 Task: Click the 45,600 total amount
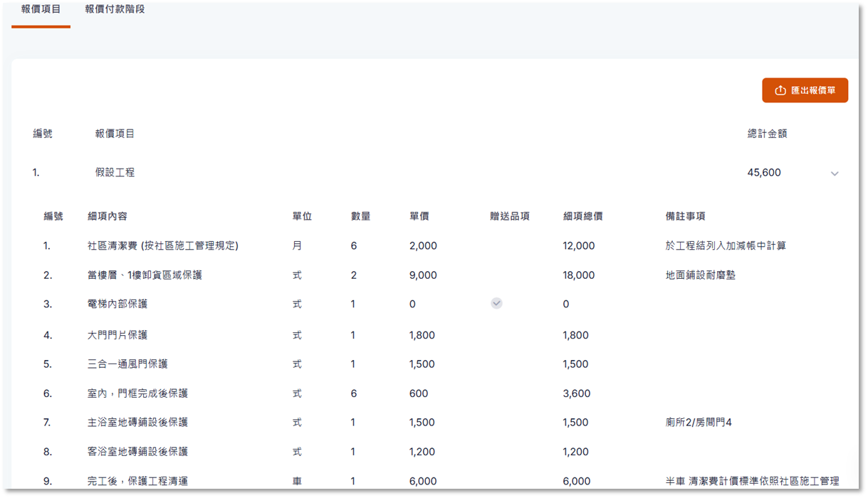click(764, 172)
